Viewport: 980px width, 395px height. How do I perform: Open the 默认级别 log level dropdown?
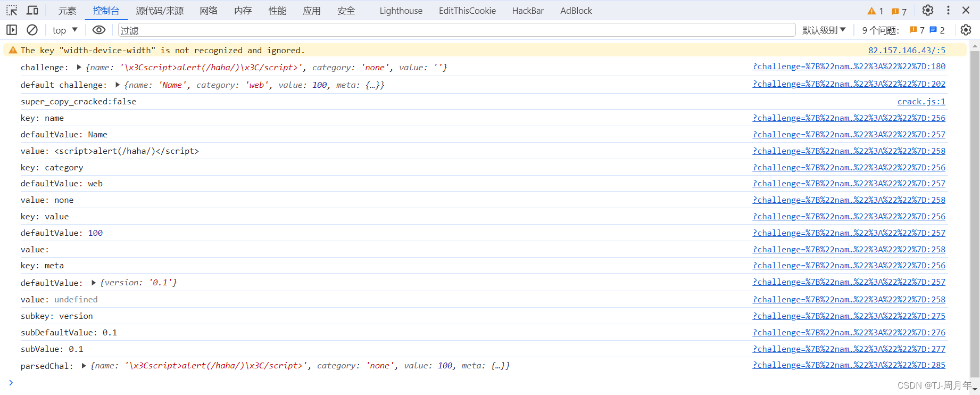824,30
